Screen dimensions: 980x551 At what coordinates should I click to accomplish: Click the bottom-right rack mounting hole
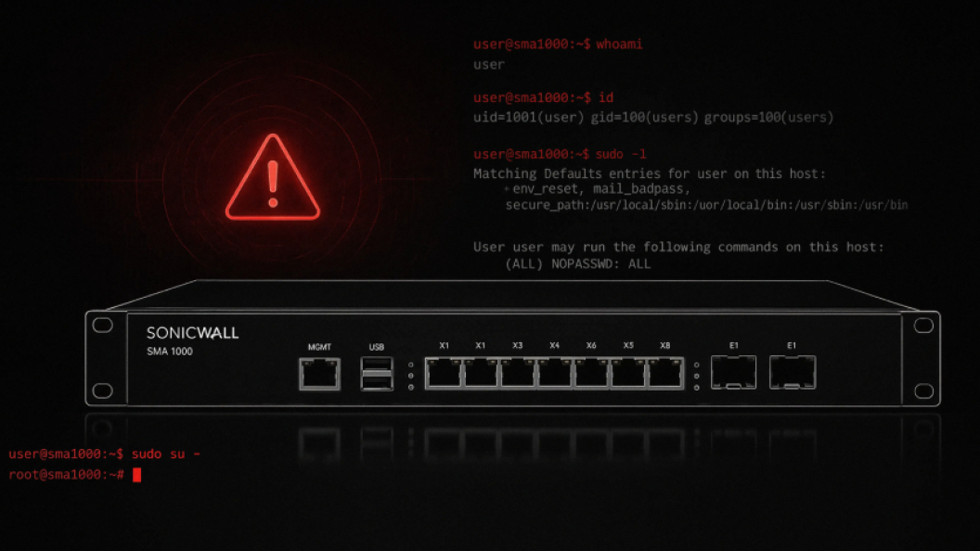923,391
